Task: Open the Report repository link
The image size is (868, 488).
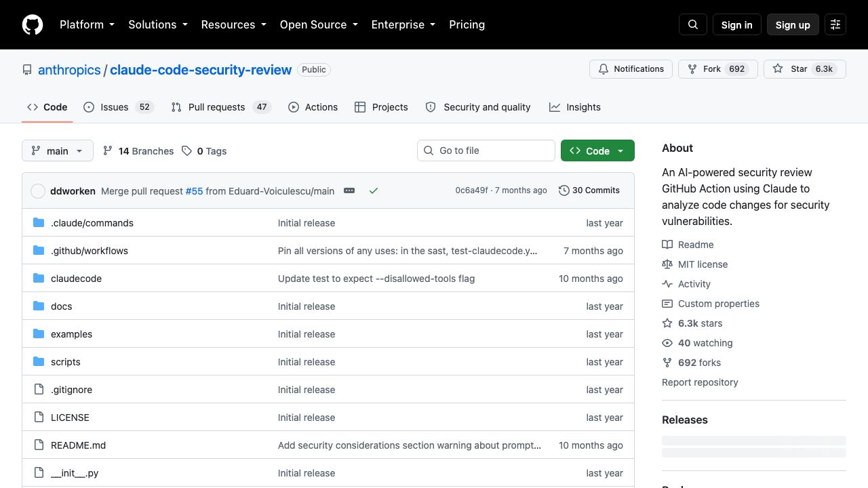Action: pyautogui.click(x=700, y=382)
